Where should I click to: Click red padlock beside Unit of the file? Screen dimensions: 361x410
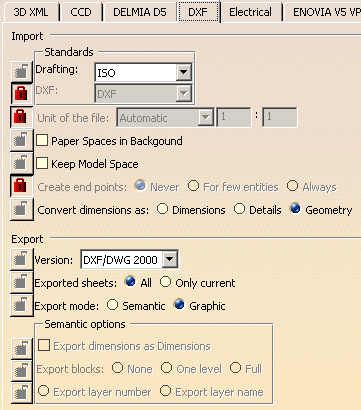click(22, 117)
